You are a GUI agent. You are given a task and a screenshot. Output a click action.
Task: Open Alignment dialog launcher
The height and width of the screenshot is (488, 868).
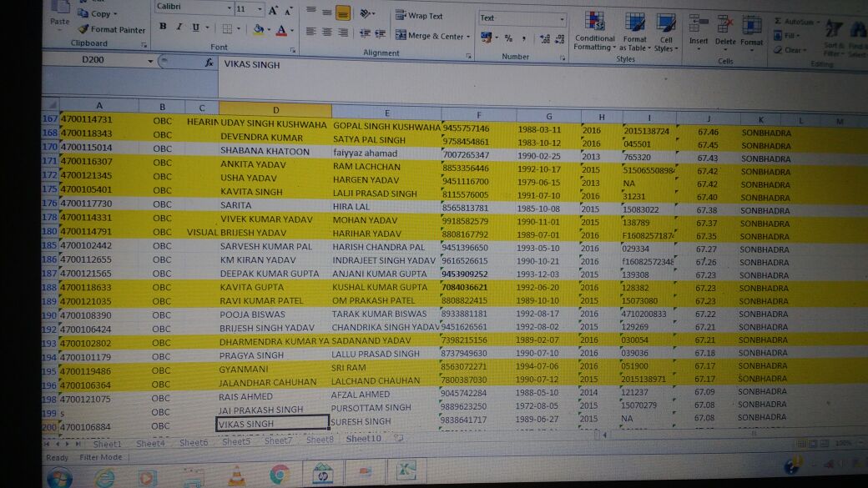[x=468, y=56]
